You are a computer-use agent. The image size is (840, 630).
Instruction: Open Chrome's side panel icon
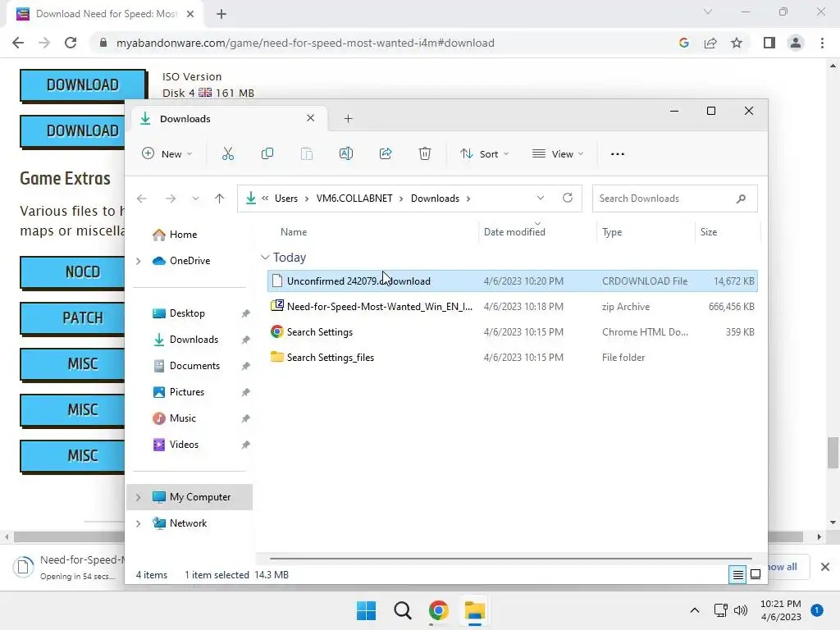(x=769, y=43)
